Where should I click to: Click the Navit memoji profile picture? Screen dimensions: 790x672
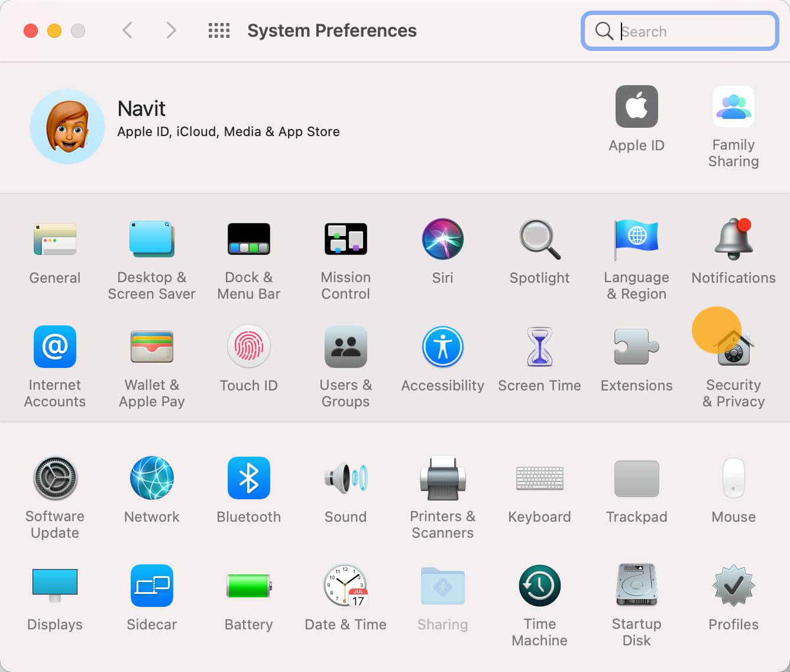click(x=67, y=127)
